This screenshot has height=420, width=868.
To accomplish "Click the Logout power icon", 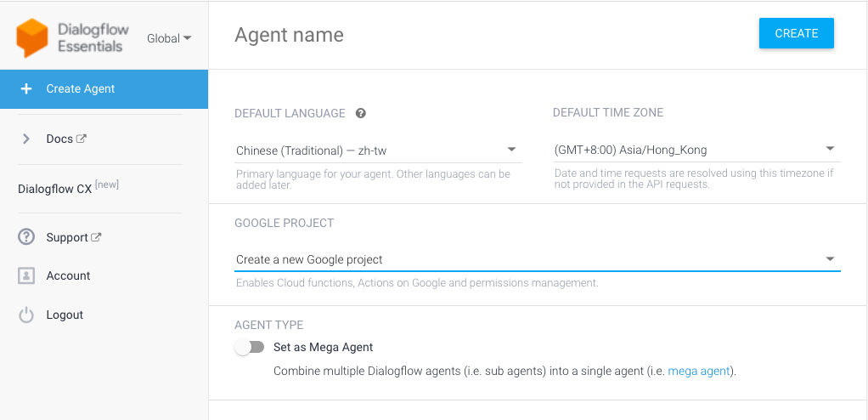I will pos(26,315).
